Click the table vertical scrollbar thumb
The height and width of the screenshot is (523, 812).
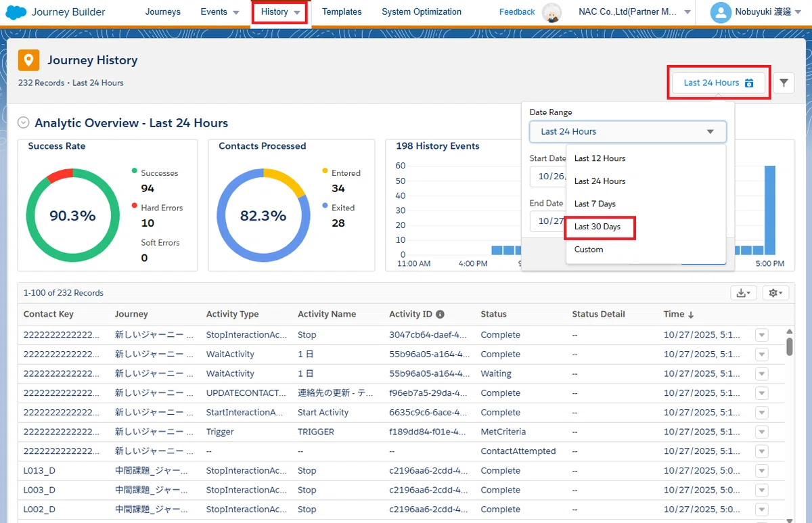point(790,346)
